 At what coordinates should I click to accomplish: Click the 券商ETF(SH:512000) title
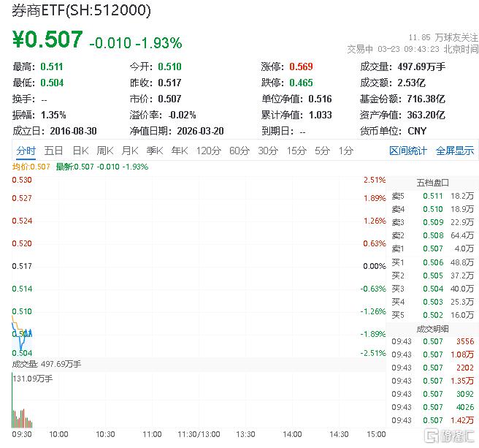[x=81, y=10]
